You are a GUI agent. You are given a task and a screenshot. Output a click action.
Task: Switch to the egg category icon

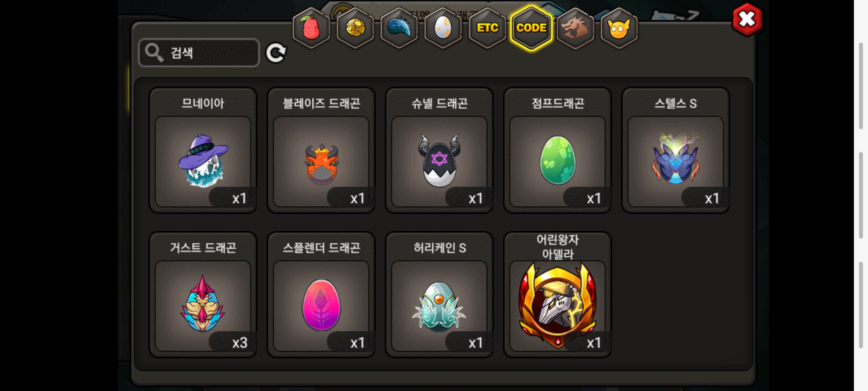[443, 28]
